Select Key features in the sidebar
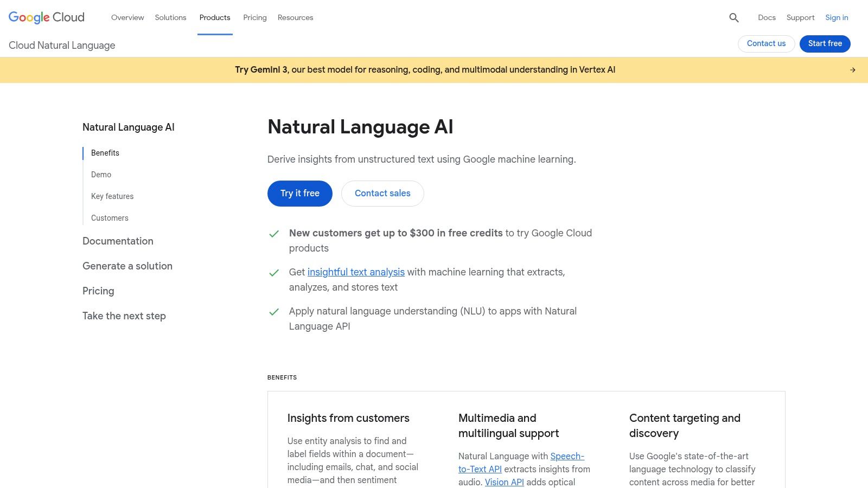This screenshot has width=868, height=488. tap(112, 196)
